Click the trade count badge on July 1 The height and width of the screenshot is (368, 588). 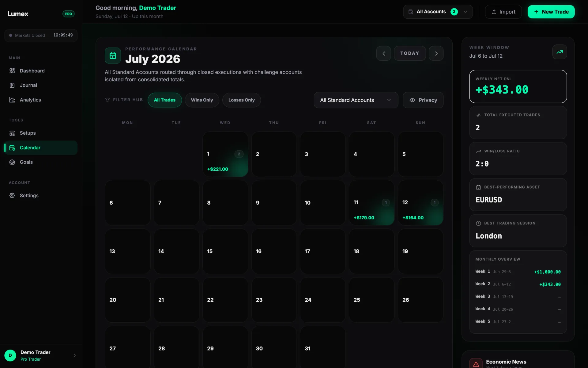coord(239,154)
